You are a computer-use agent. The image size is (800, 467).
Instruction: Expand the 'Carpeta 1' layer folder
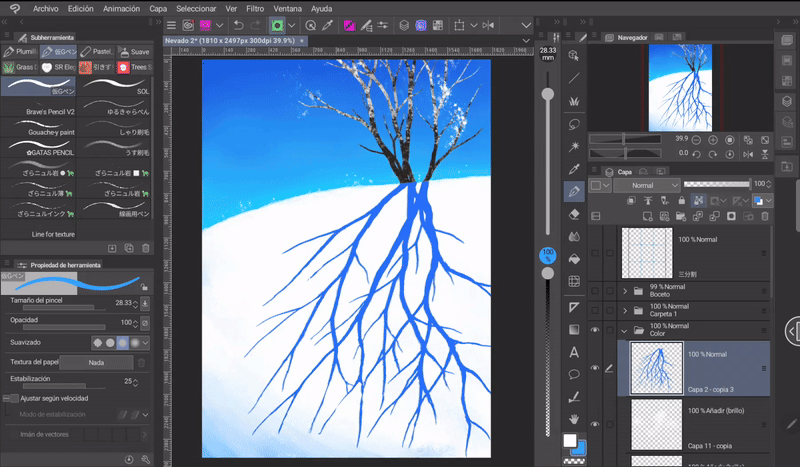[x=626, y=310]
